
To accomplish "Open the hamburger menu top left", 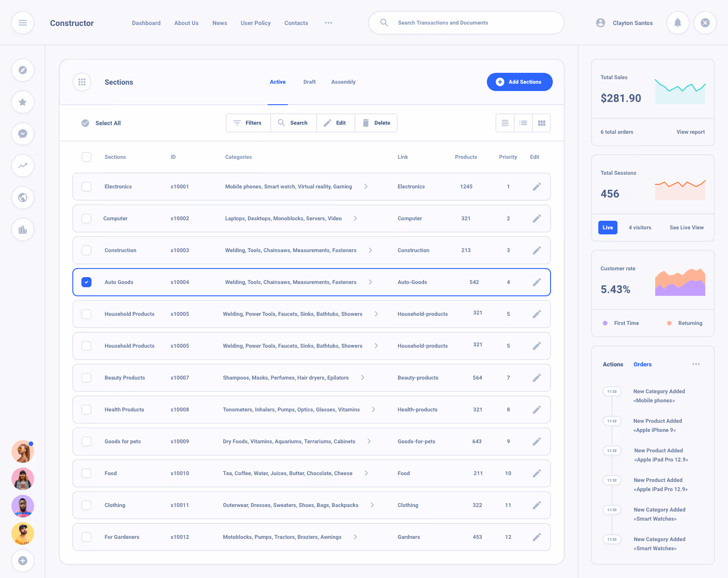I will click(23, 23).
